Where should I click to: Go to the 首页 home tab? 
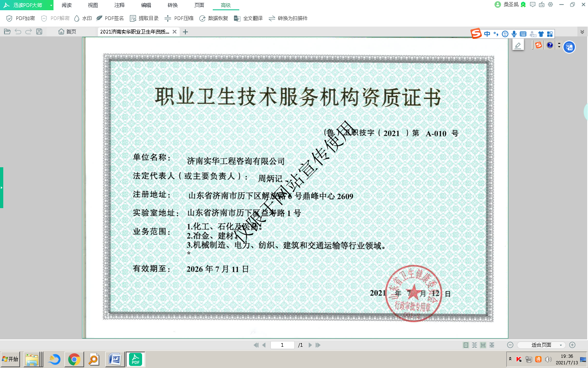coord(67,31)
